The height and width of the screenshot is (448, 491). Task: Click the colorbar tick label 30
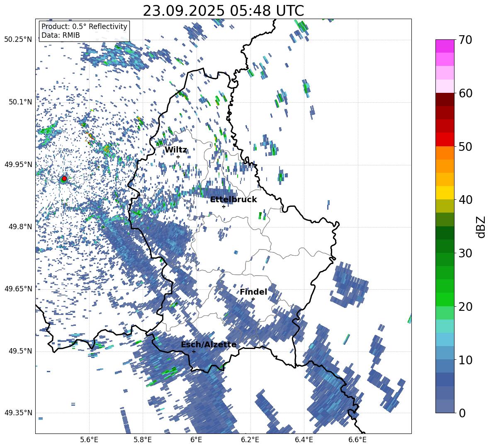[465, 253]
